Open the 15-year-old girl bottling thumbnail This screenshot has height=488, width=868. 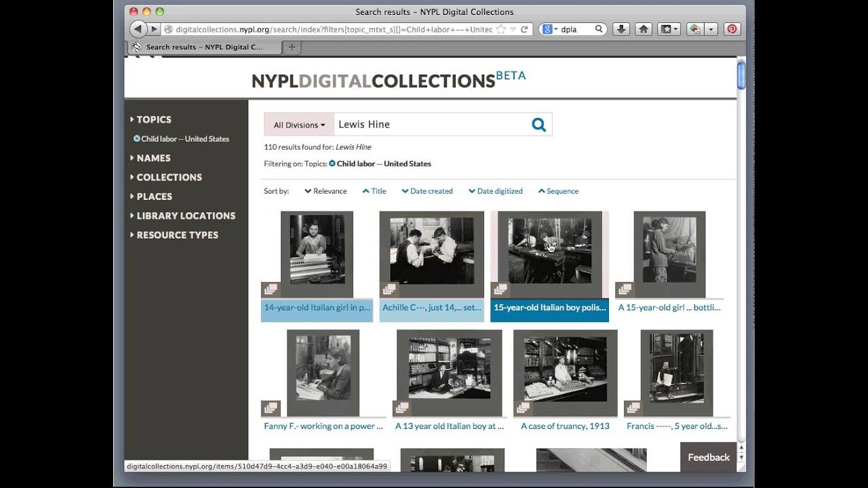pos(669,254)
